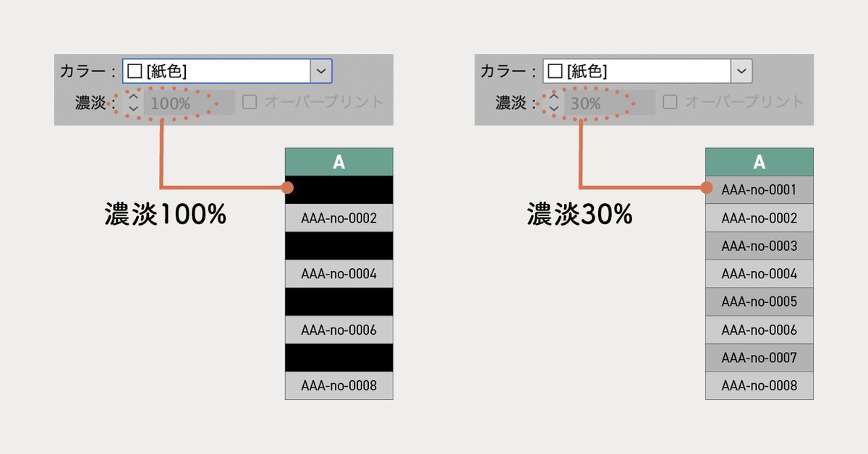The image size is (868, 454).
Task: Select header cell A in left table
Action: 339,162
